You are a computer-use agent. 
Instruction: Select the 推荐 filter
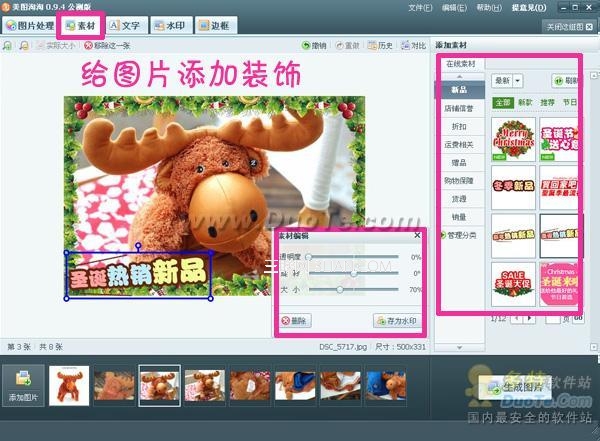click(x=547, y=103)
